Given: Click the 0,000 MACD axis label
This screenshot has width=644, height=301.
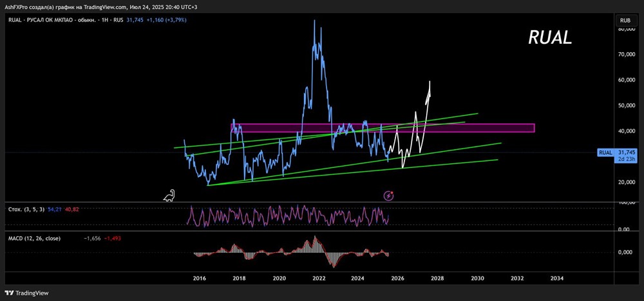Looking at the screenshot, I should pos(627,252).
